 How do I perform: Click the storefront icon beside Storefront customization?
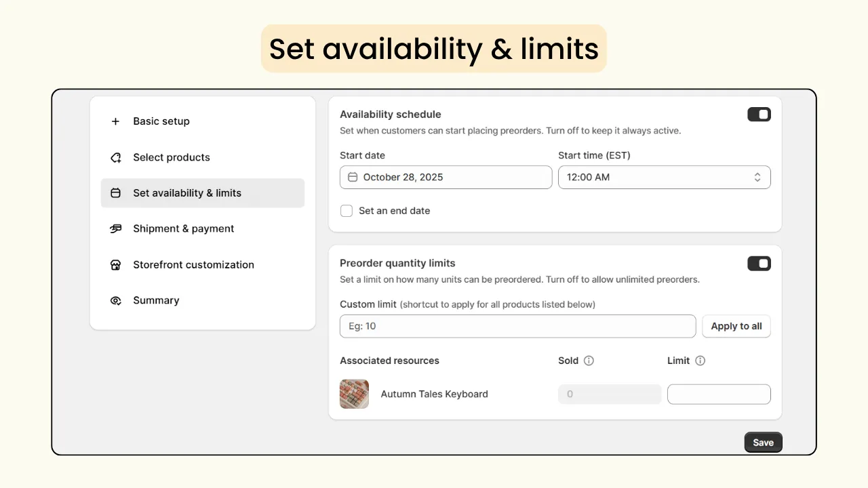115,264
